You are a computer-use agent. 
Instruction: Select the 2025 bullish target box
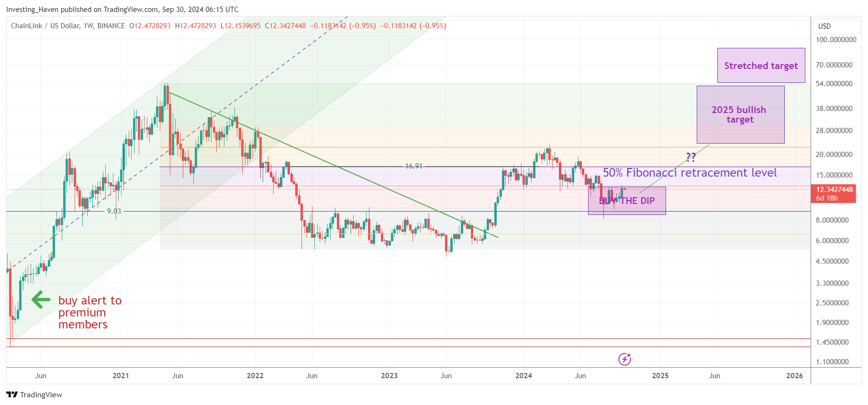click(x=740, y=114)
